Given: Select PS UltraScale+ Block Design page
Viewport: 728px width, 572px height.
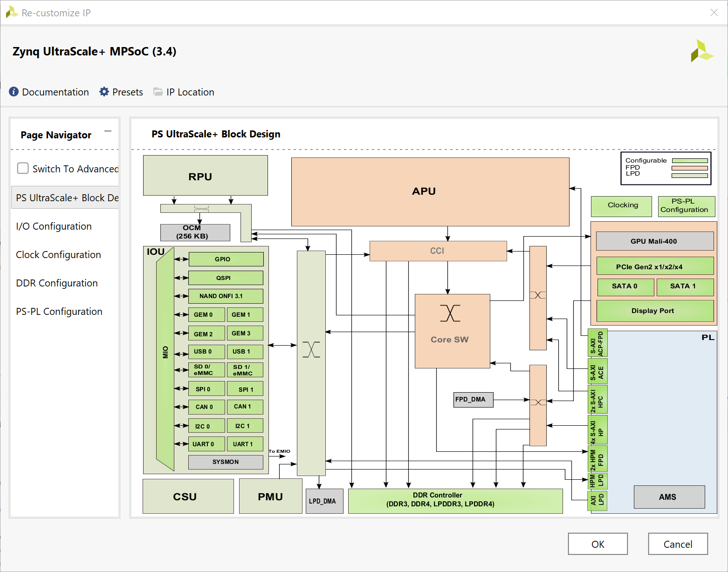Looking at the screenshot, I should click(65, 197).
